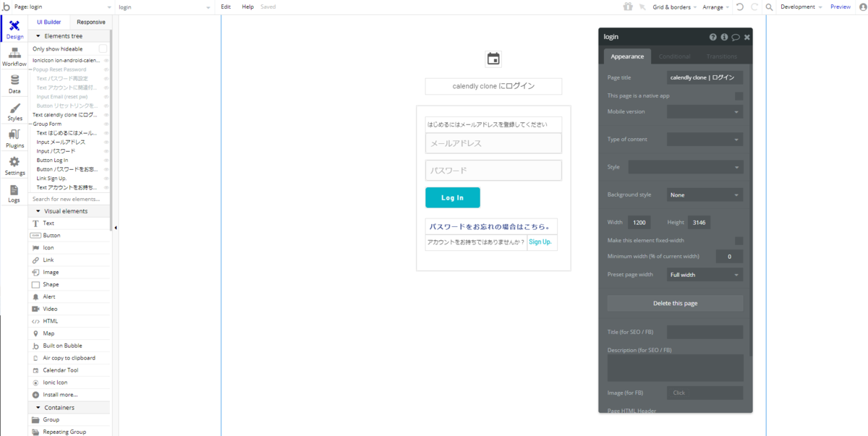Open the Plugins section

[x=14, y=140]
